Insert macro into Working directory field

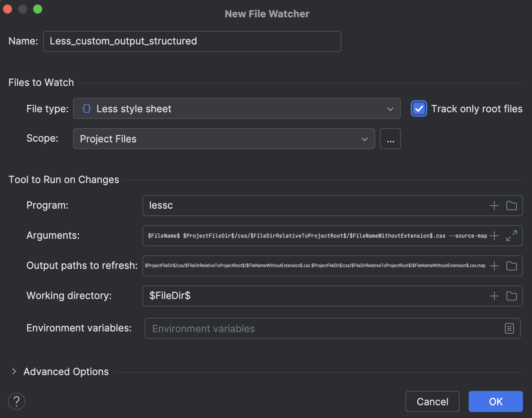tap(494, 296)
